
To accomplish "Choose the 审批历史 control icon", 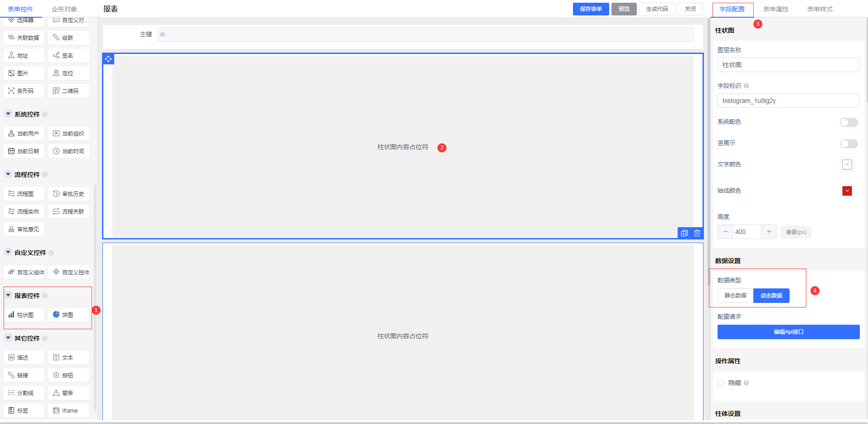I will click(57, 194).
